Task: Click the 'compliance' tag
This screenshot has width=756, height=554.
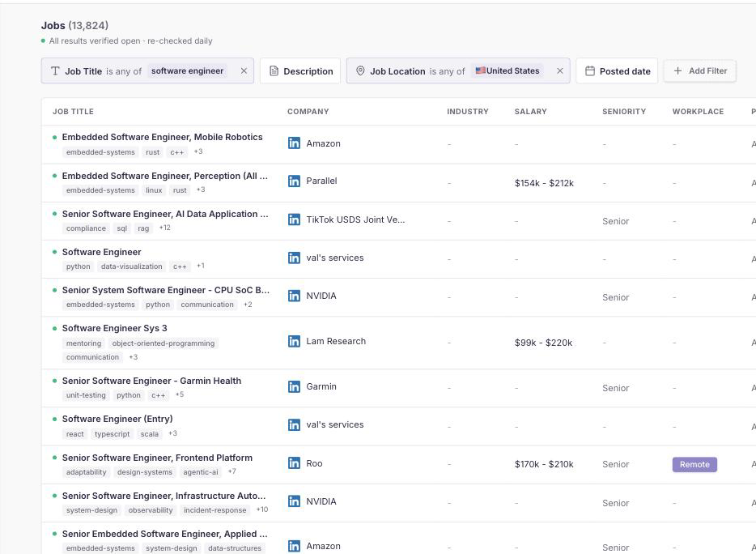Action: [86, 228]
